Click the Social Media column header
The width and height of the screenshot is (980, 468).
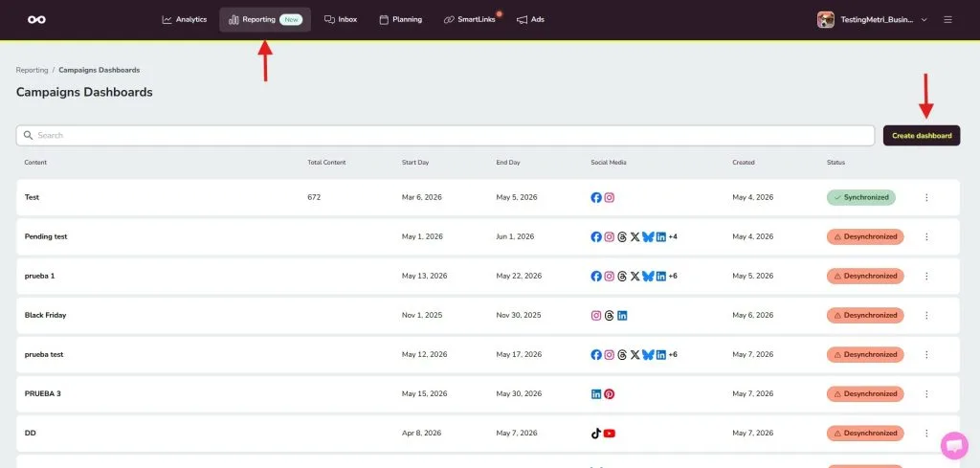pos(608,163)
